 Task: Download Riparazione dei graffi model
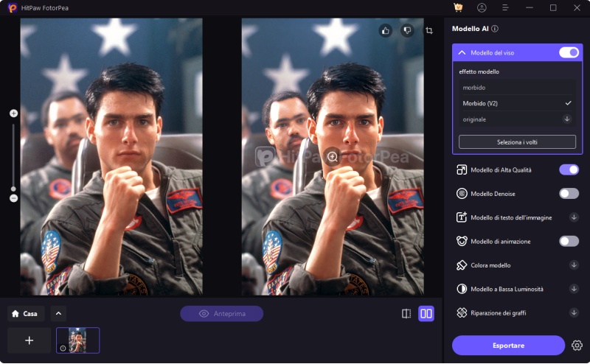(x=574, y=312)
